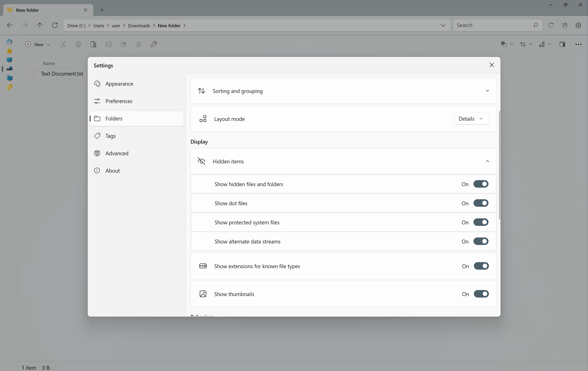Open the Layout mode Details dropdown
This screenshot has height=371, width=588.
[x=471, y=119]
